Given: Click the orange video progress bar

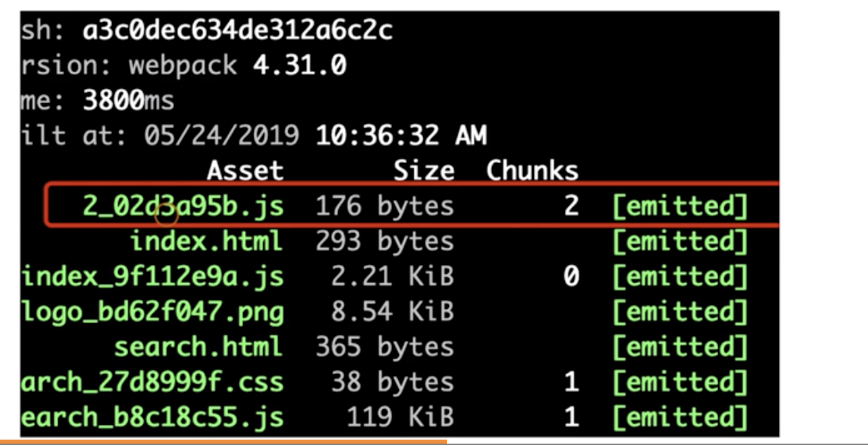Looking at the screenshot, I should [x=223, y=442].
